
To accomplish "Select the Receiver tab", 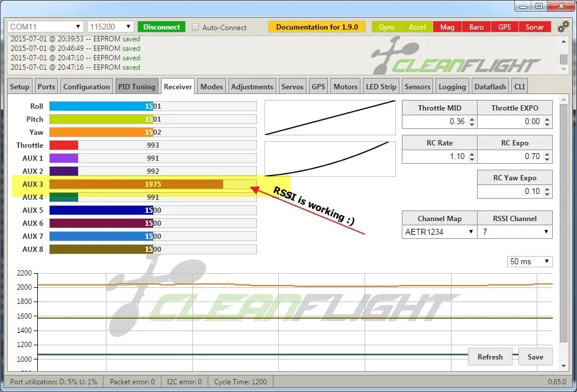I will tap(178, 87).
